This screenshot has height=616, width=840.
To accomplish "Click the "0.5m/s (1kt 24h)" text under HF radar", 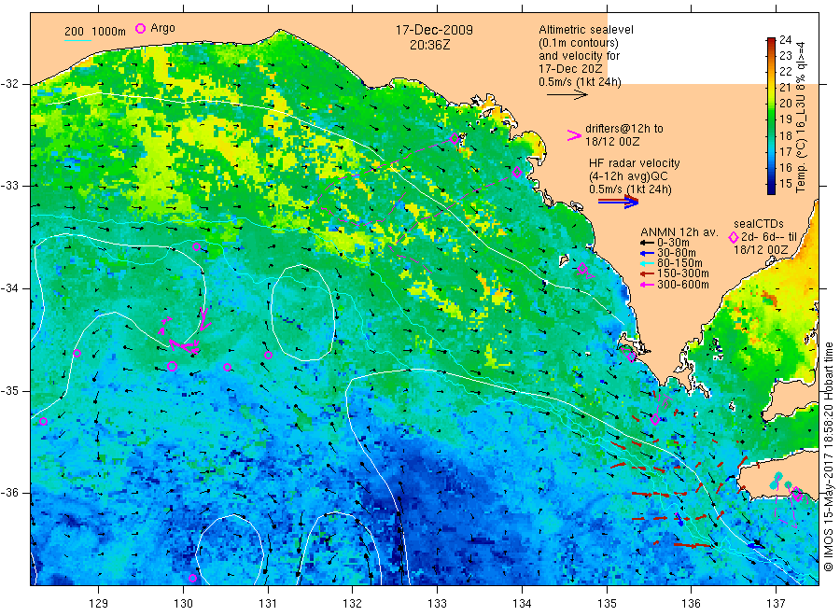I will pyautogui.click(x=630, y=189).
